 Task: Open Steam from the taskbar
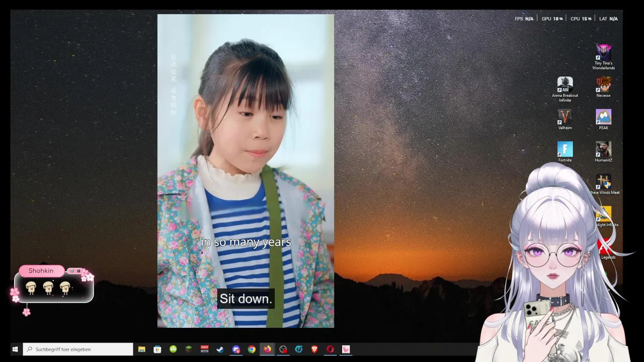[220, 349]
